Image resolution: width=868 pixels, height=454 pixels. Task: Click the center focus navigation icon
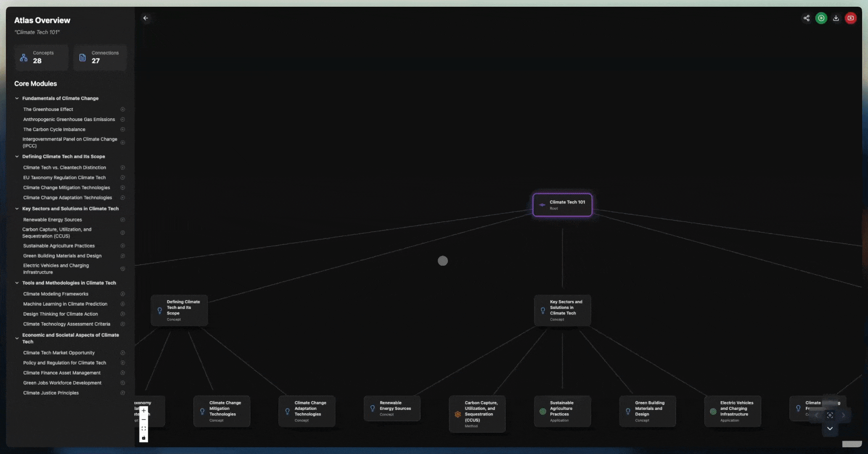(830, 415)
